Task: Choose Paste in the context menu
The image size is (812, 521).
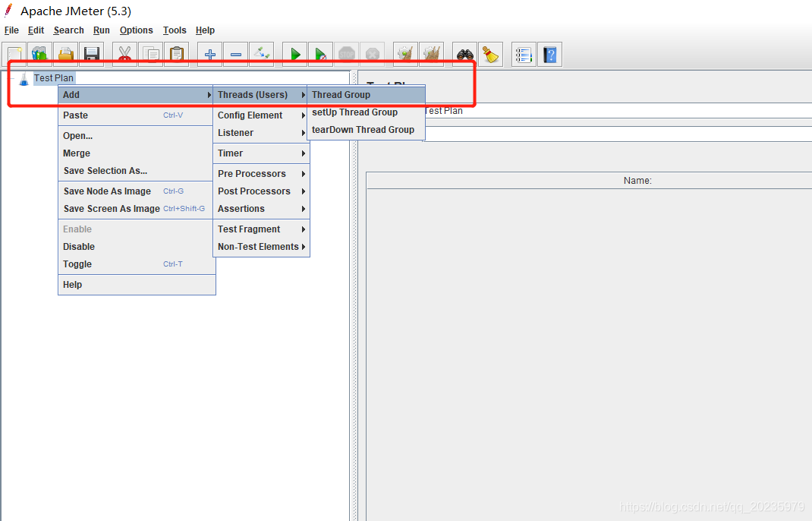Action: point(137,115)
